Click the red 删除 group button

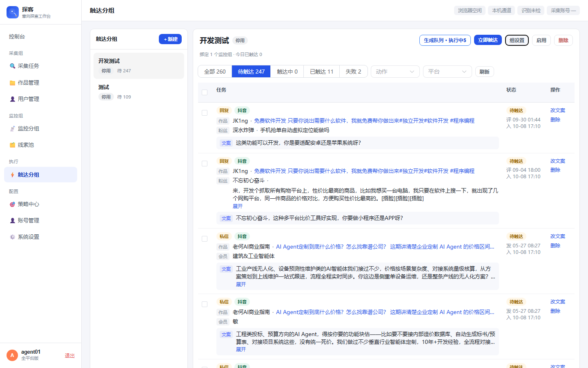(x=563, y=40)
